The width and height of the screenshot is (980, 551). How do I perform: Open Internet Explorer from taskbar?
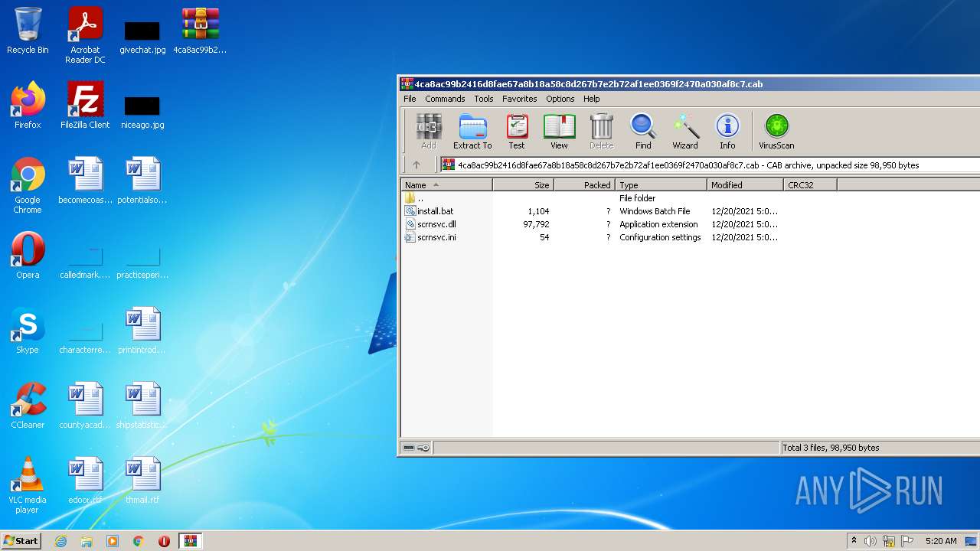coord(61,541)
